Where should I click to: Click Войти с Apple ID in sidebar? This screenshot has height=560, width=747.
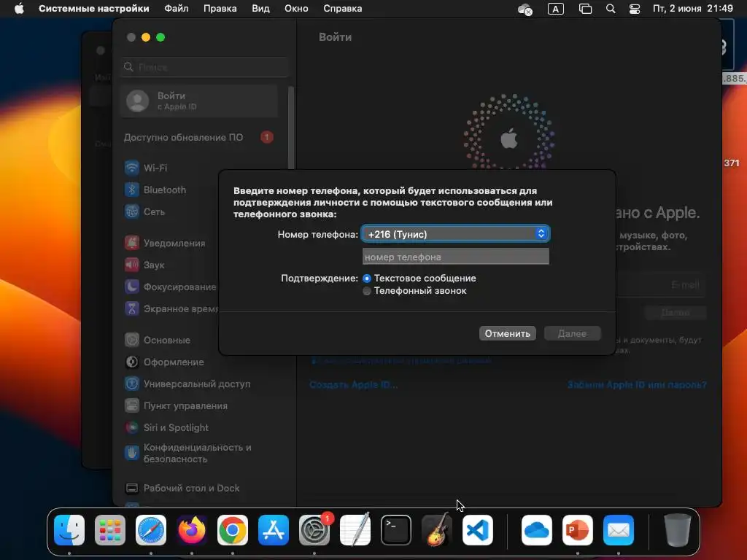click(x=200, y=101)
